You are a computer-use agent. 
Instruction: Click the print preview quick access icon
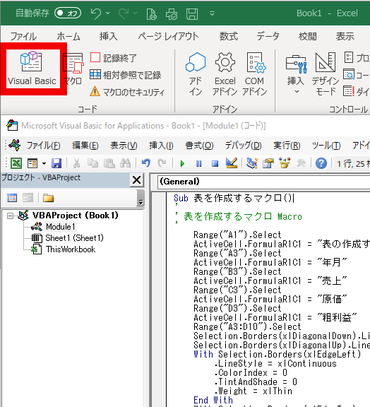point(152,14)
